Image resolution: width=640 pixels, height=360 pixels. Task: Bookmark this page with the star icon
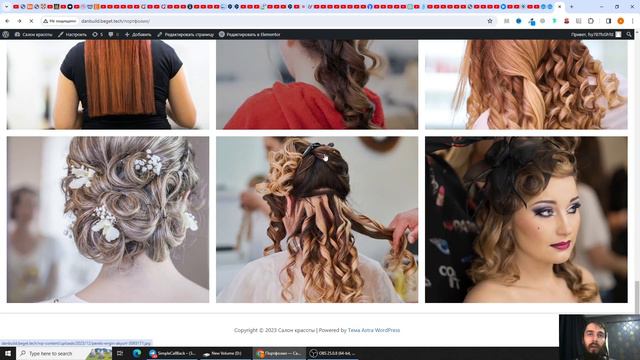490,21
